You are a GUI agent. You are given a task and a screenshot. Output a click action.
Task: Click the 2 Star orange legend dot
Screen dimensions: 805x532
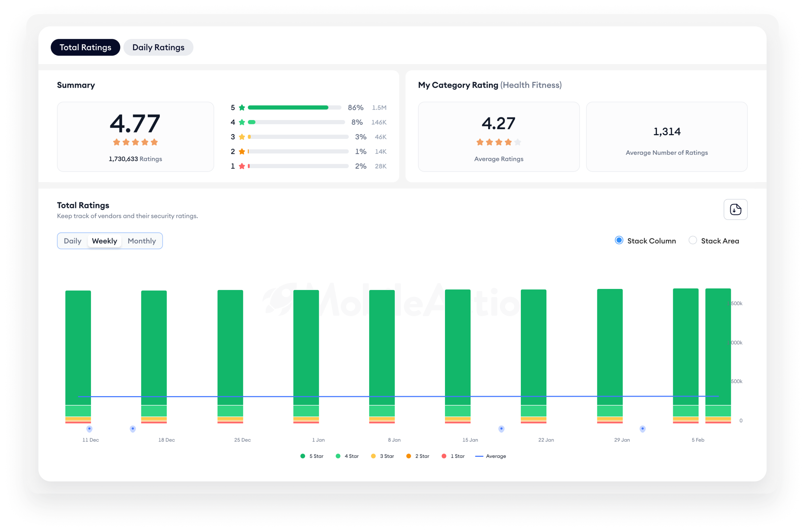click(x=409, y=456)
